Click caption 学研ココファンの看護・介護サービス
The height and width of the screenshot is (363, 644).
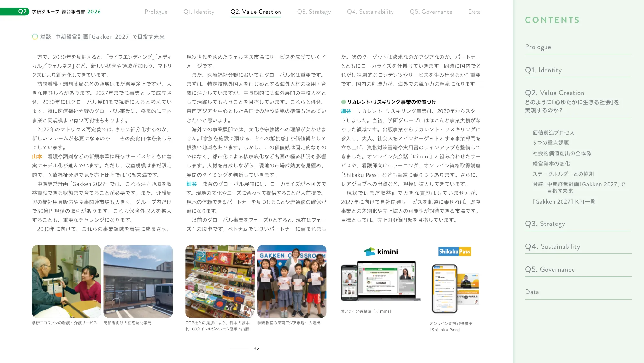64,323
